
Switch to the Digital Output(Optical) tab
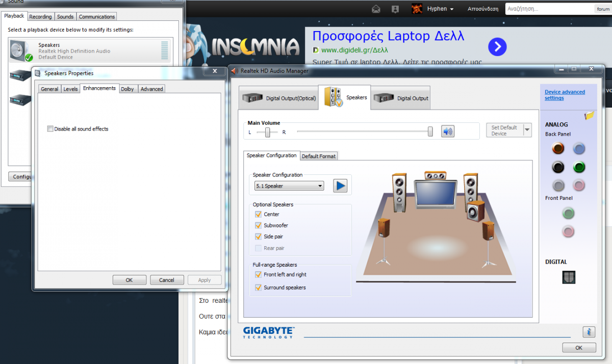(279, 98)
